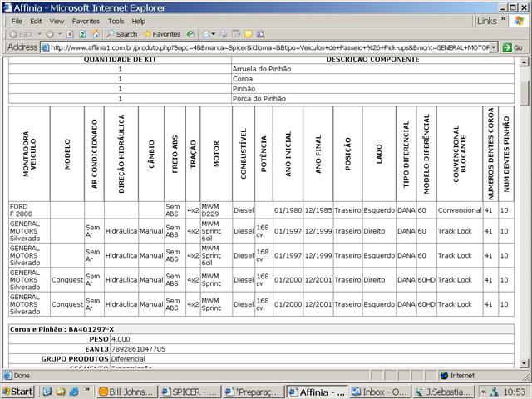Click the Coroa component row
The height and width of the screenshot is (399, 532).
261,79
